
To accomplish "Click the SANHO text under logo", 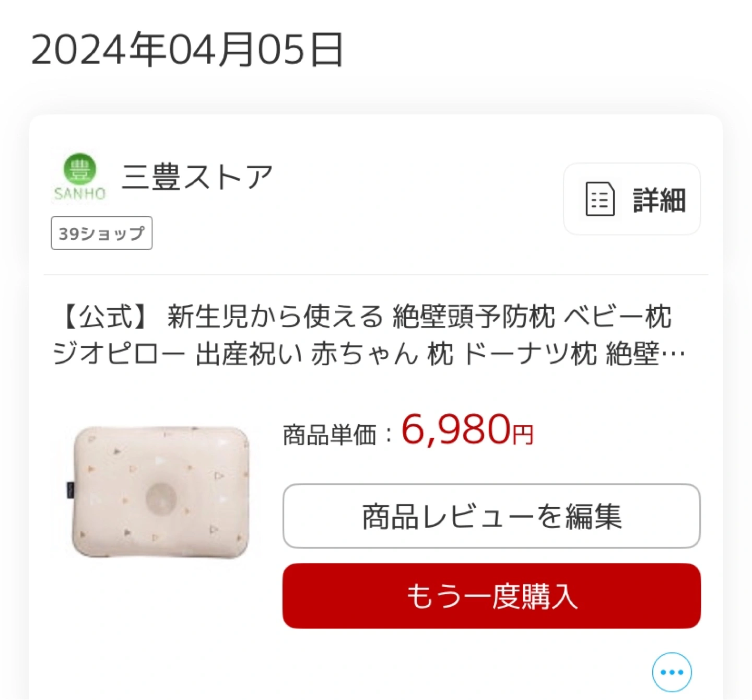I will [x=80, y=194].
